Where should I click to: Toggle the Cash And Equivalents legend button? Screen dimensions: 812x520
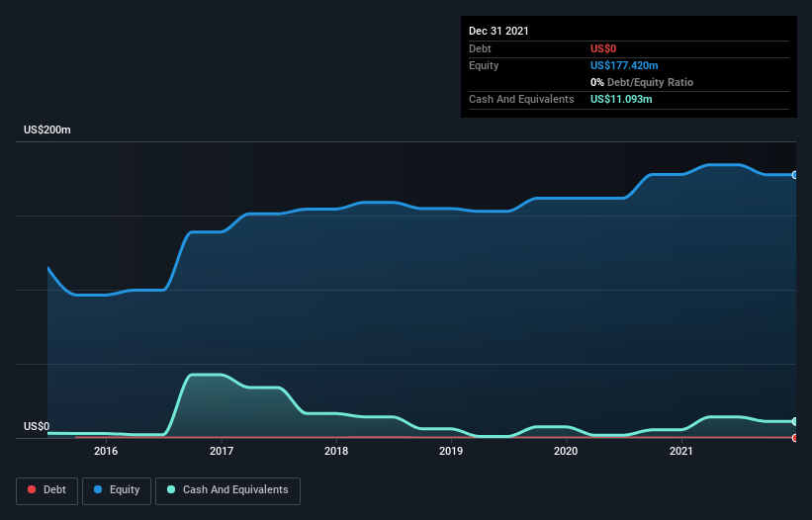click(x=227, y=490)
